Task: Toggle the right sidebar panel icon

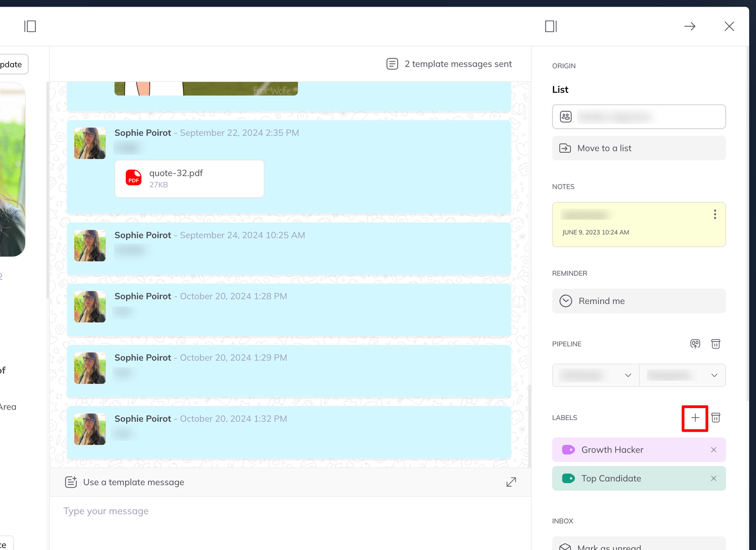Action: pyautogui.click(x=551, y=26)
